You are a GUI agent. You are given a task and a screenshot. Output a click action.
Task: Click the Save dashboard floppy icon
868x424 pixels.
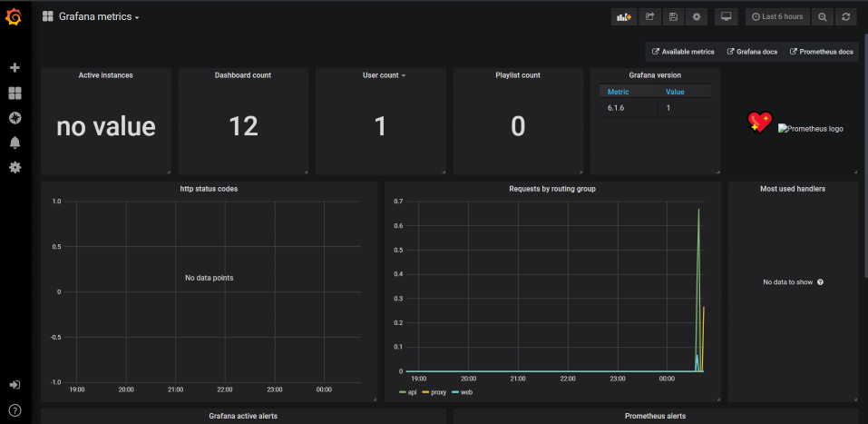(x=673, y=16)
